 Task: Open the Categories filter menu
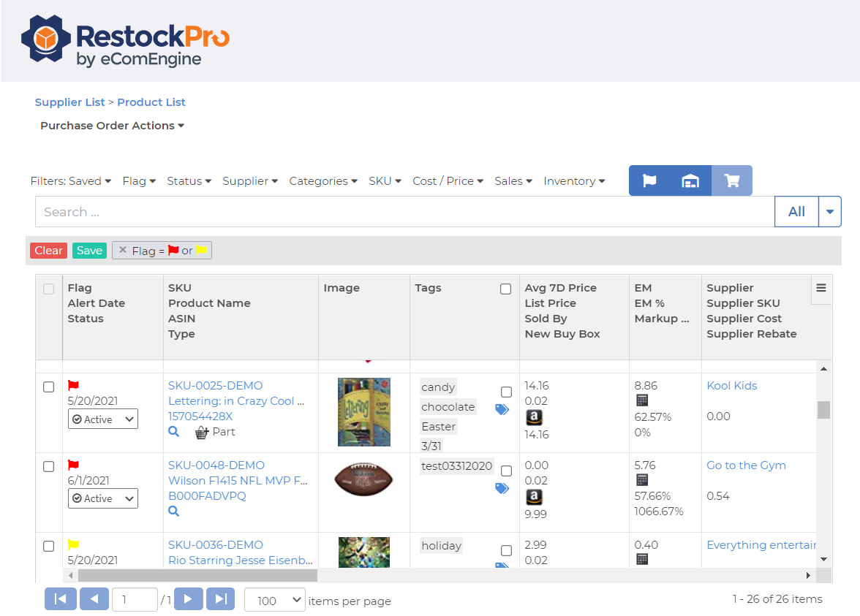tap(322, 181)
